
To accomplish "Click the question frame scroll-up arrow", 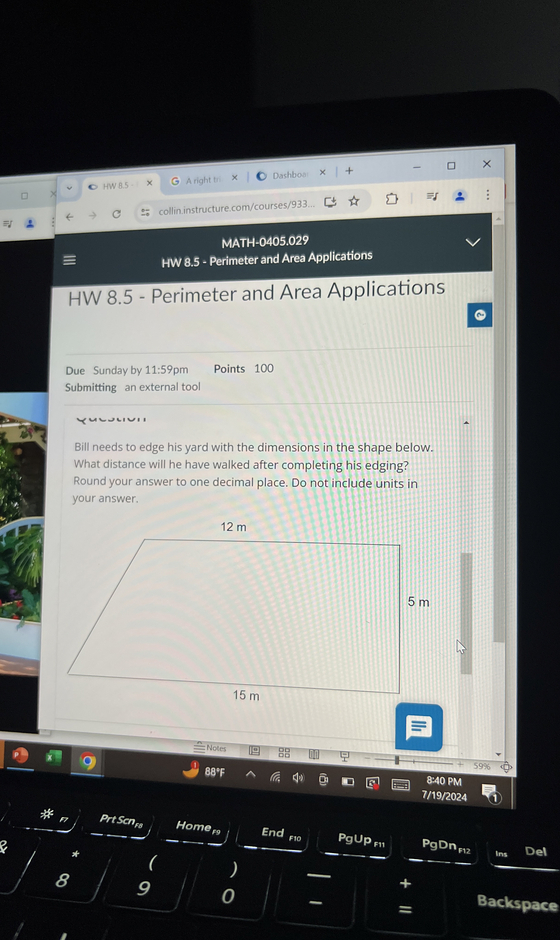I will click(466, 423).
